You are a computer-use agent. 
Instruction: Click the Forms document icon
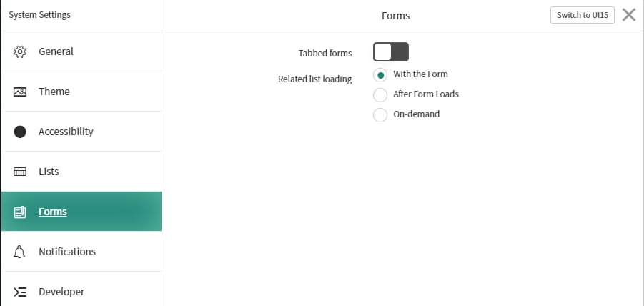click(x=20, y=212)
